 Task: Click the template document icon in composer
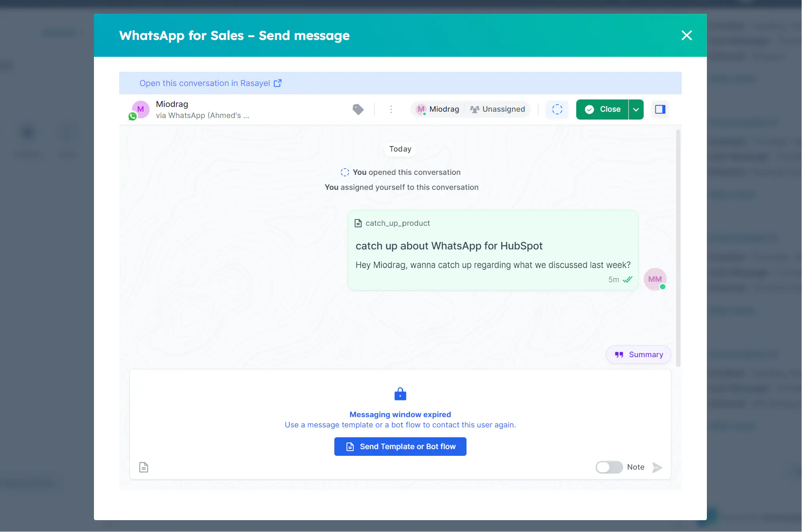(x=144, y=467)
